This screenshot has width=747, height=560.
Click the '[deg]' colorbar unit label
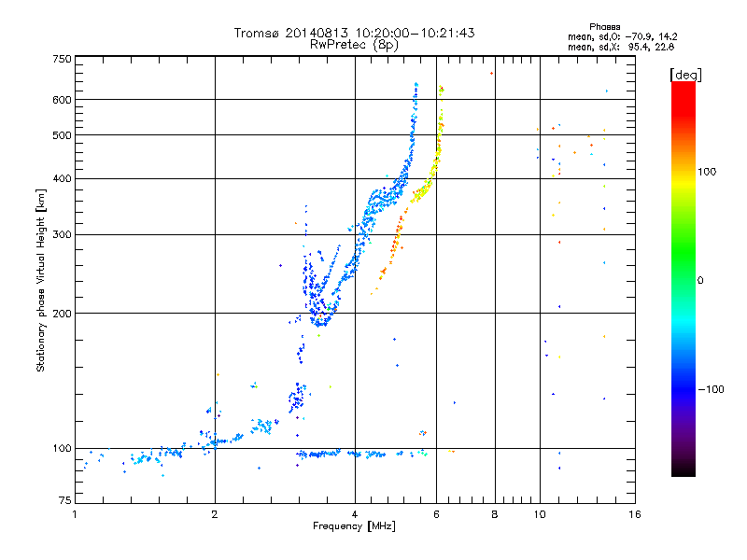(685, 75)
